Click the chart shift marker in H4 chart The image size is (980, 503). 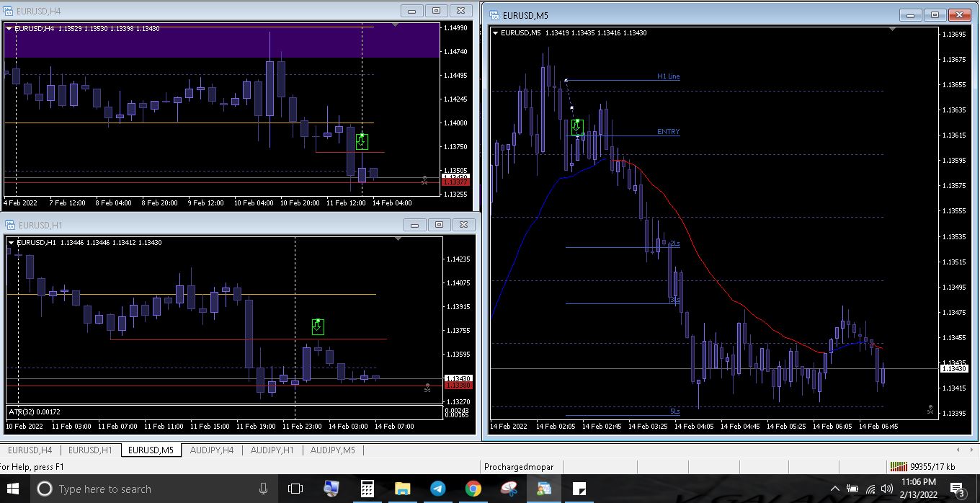click(x=395, y=25)
